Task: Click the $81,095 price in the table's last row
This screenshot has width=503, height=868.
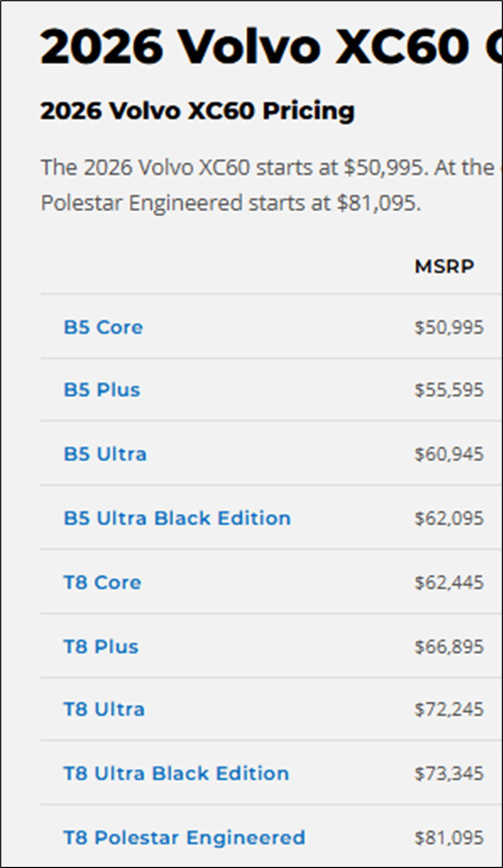Action: point(449,837)
